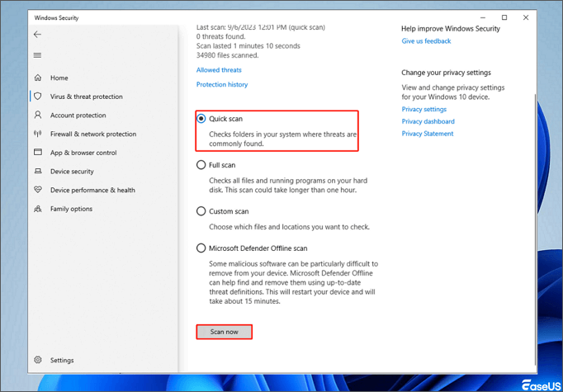Click 'Scan lasted 1 minutes 10 seconds' text
The height and width of the screenshot is (392, 563).
click(x=248, y=46)
